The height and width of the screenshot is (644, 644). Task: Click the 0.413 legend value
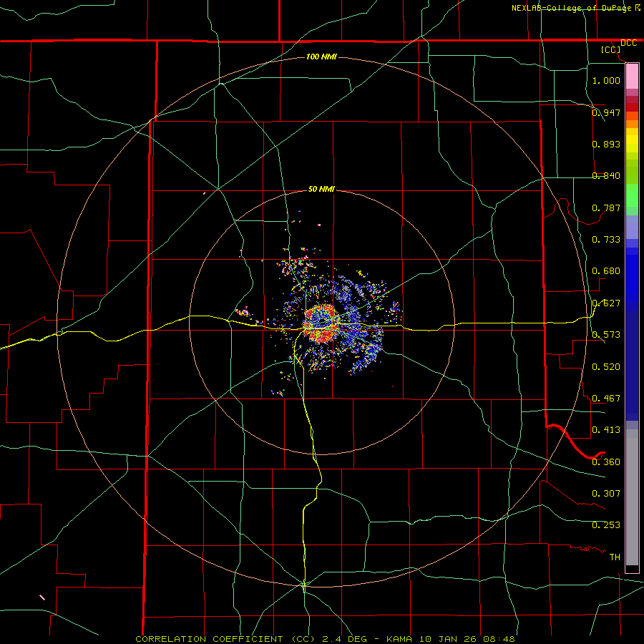tap(606, 429)
